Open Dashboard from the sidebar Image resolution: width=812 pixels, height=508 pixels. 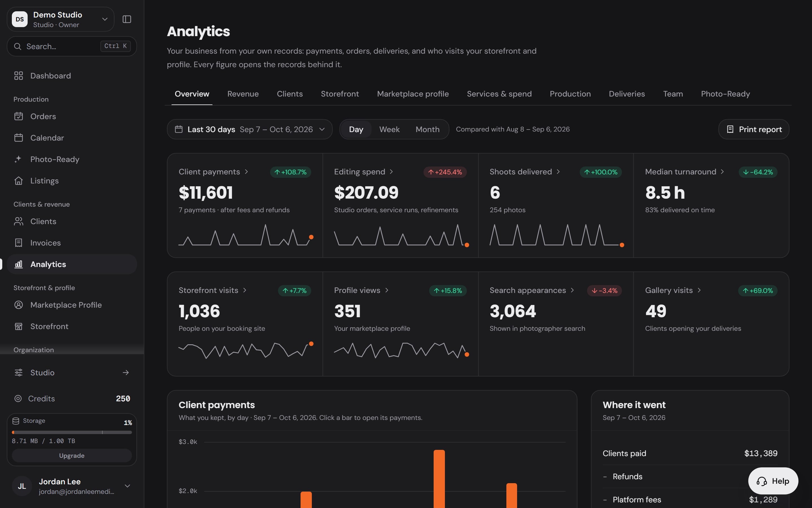point(72,76)
